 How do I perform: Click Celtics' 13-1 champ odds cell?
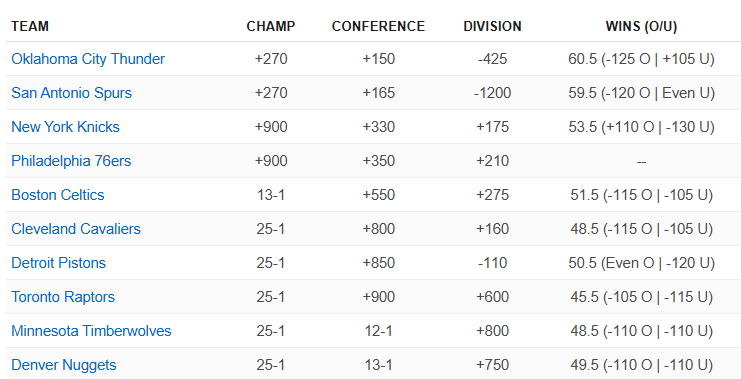pyautogui.click(x=271, y=195)
